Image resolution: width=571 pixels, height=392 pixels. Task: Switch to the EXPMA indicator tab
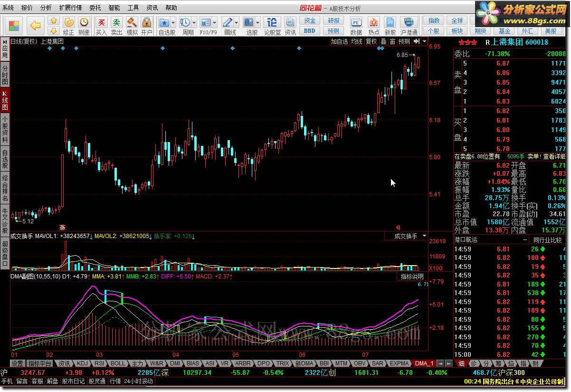pyautogui.click(x=400, y=363)
